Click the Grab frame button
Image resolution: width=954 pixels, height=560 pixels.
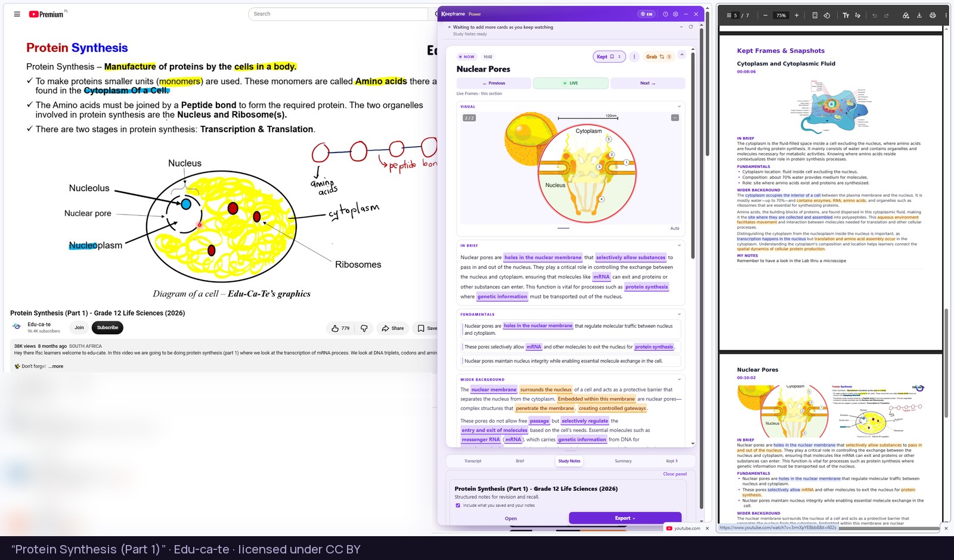pos(658,57)
